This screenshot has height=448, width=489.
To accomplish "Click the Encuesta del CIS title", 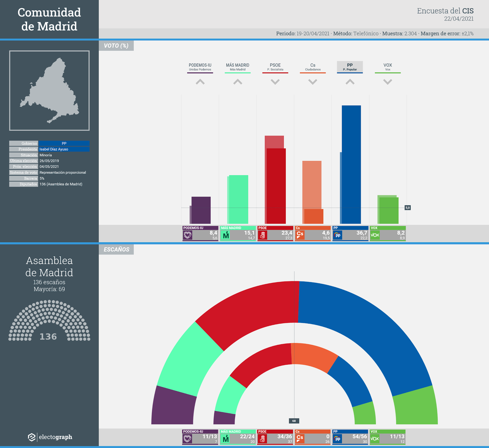I will point(445,11).
